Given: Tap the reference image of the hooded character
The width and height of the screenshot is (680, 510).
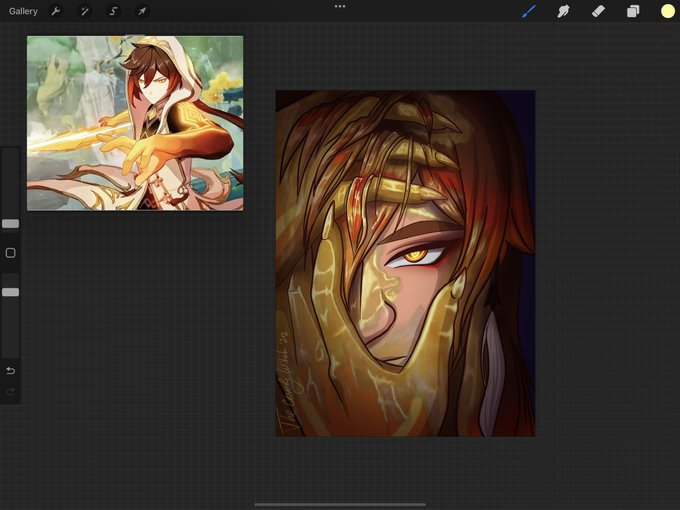Looking at the screenshot, I should (135, 123).
